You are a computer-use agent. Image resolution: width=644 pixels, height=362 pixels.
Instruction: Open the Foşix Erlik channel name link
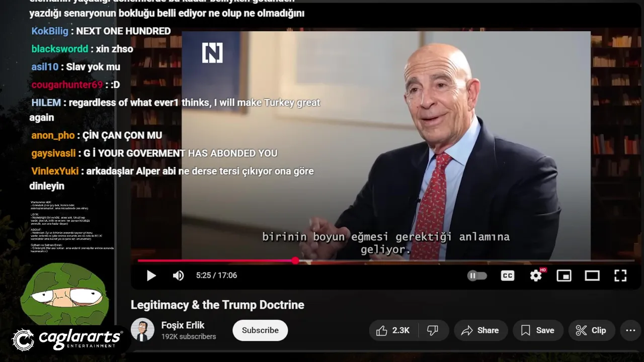(x=183, y=325)
